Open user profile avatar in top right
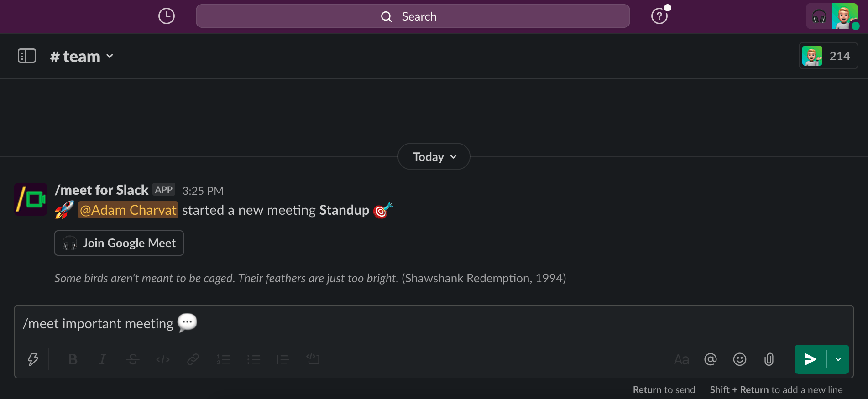 coord(845,16)
